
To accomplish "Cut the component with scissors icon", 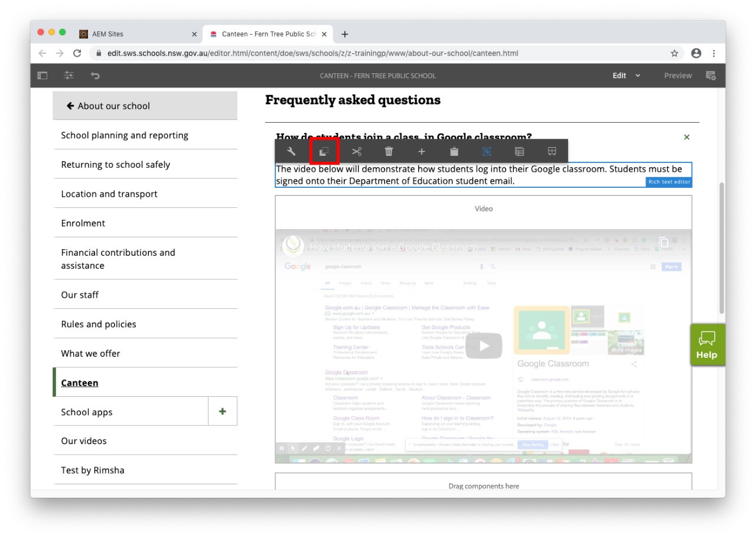I will (357, 152).
